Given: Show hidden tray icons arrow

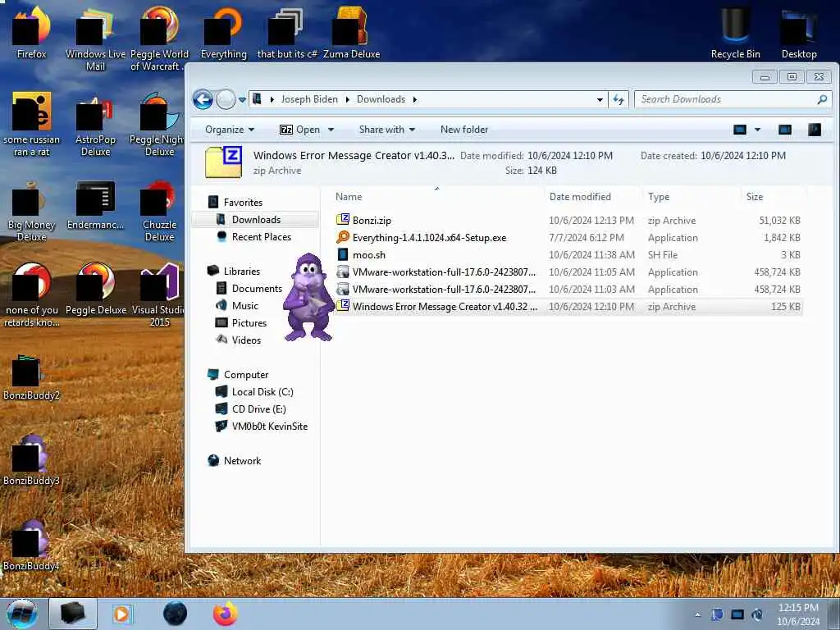Looking at the screenshot, I should [x=697, y=614].
